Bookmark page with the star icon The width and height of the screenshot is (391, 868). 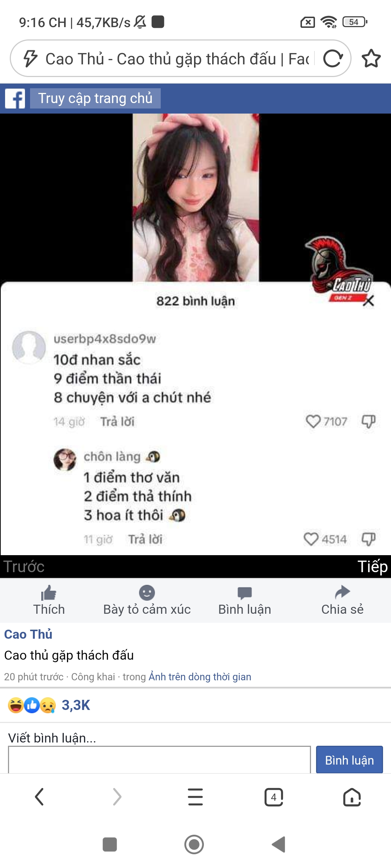371,59
